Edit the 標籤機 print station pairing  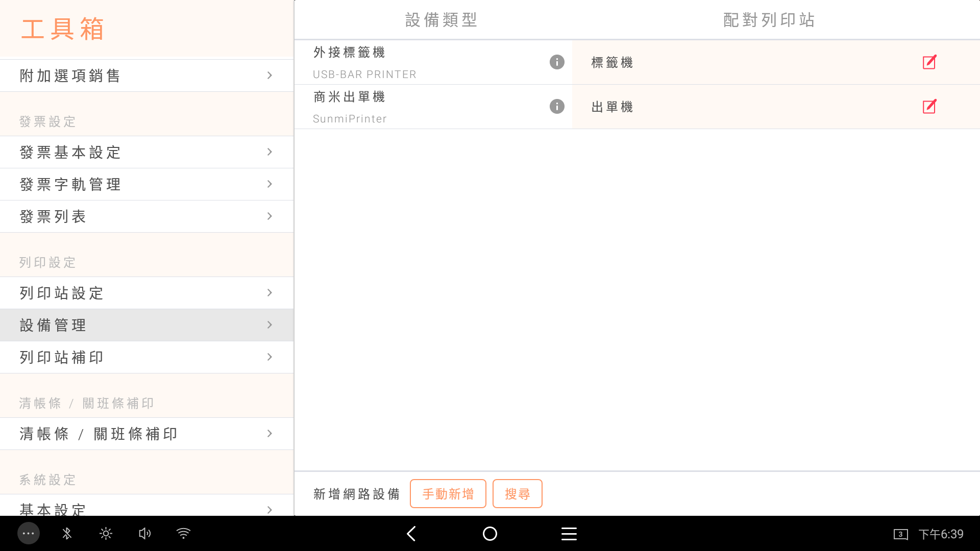tap(929, 62)
